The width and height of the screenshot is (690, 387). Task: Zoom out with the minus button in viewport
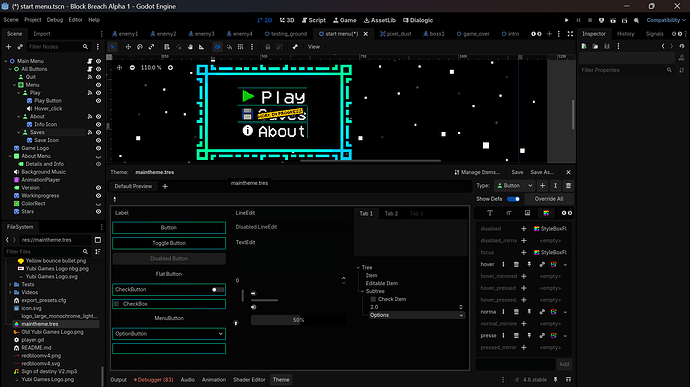tap(132, 68)
